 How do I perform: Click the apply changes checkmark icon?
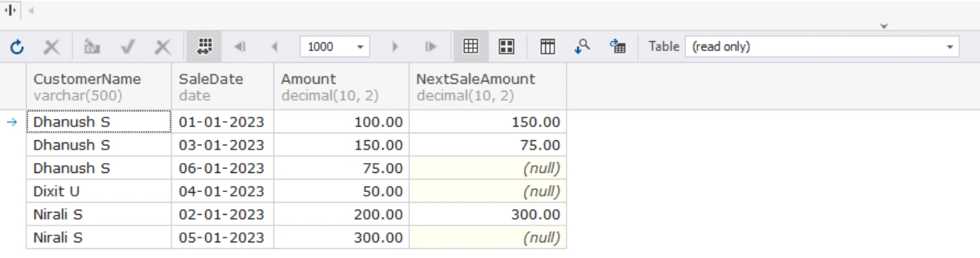point(128,47)
